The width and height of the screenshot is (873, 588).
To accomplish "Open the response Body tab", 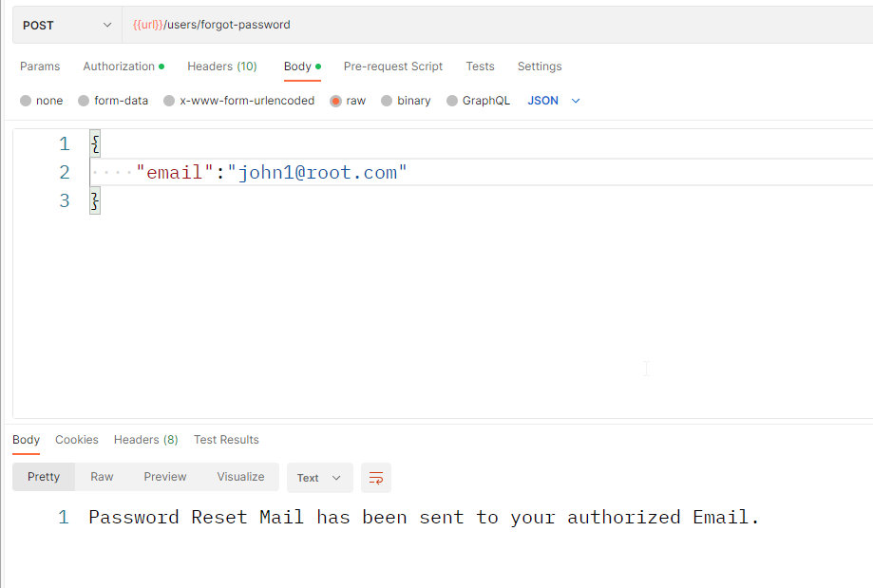I will coord(26,440).
